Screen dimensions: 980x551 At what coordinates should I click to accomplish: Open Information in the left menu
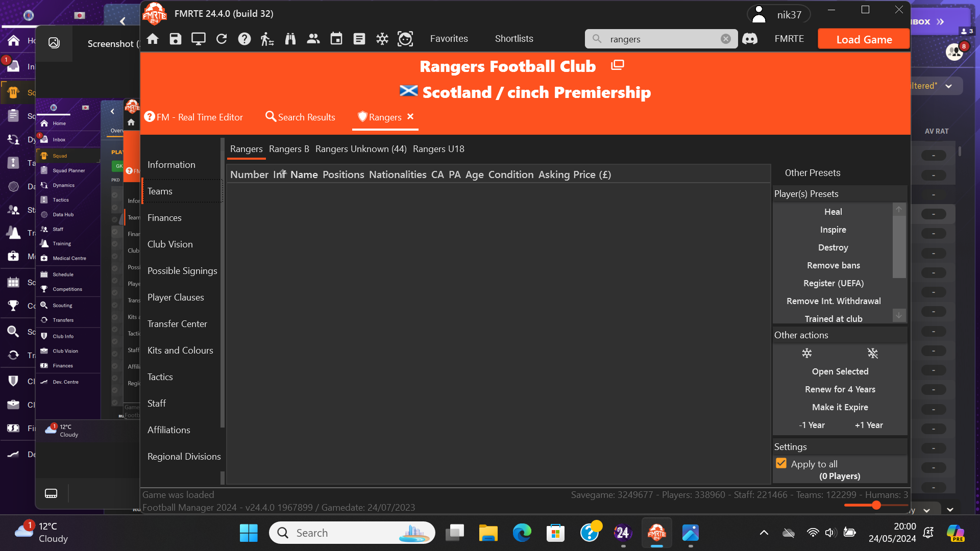tap(171, 165)
